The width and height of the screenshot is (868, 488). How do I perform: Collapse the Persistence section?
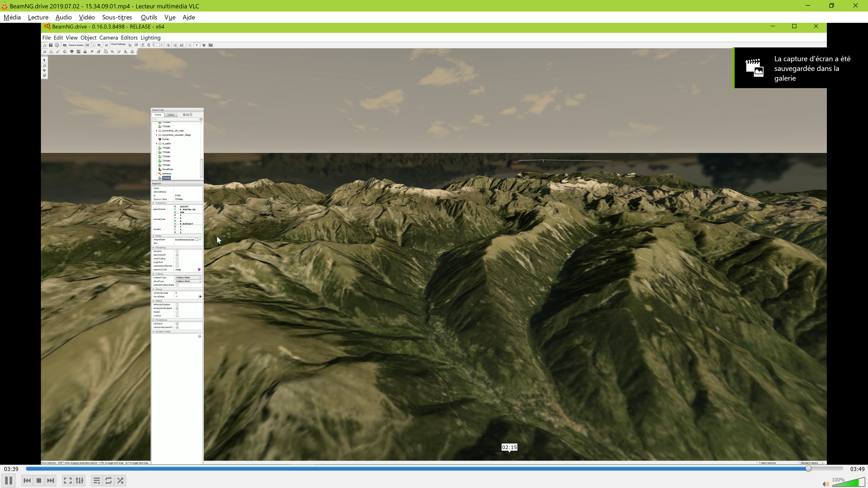pos(154,320)
